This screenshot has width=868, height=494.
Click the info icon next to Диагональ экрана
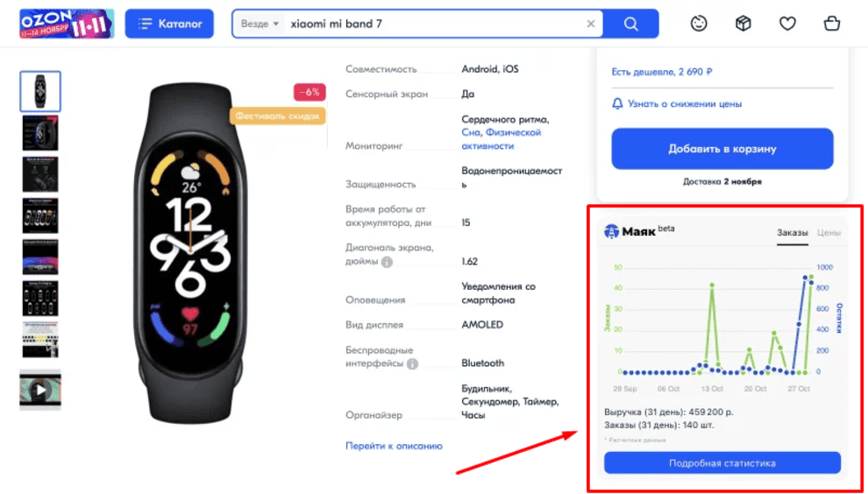click(x=387, y=262)
